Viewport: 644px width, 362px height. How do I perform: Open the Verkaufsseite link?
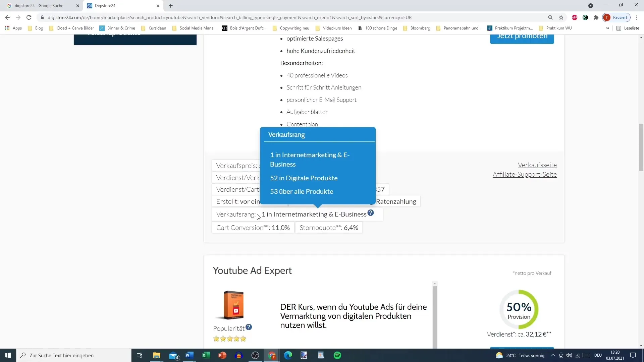point(537,165)
